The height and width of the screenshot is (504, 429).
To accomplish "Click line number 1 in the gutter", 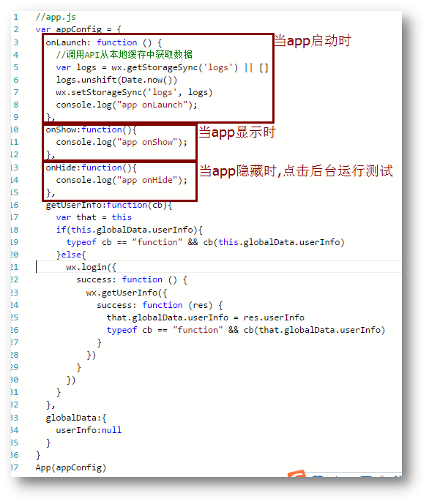I will pos(16,17).
